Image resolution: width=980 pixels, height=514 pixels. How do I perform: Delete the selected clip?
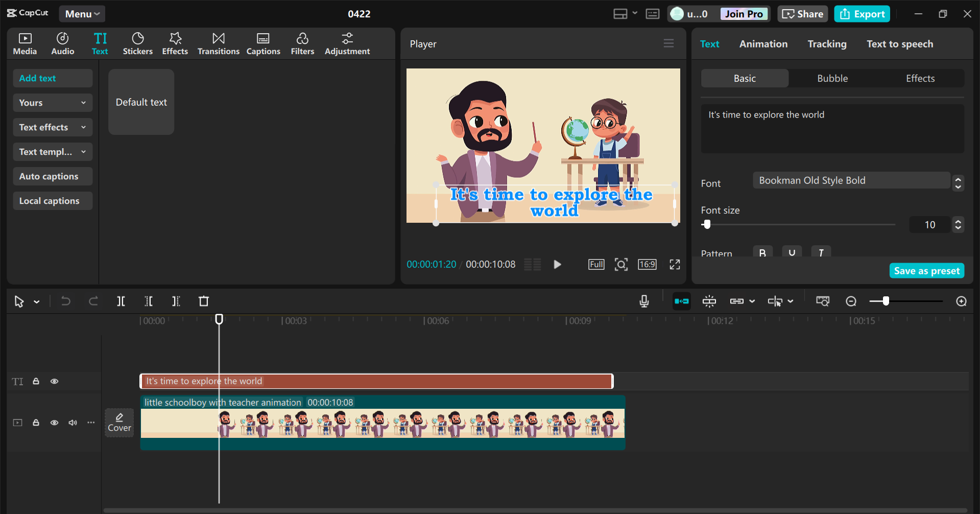coord(203,301)
